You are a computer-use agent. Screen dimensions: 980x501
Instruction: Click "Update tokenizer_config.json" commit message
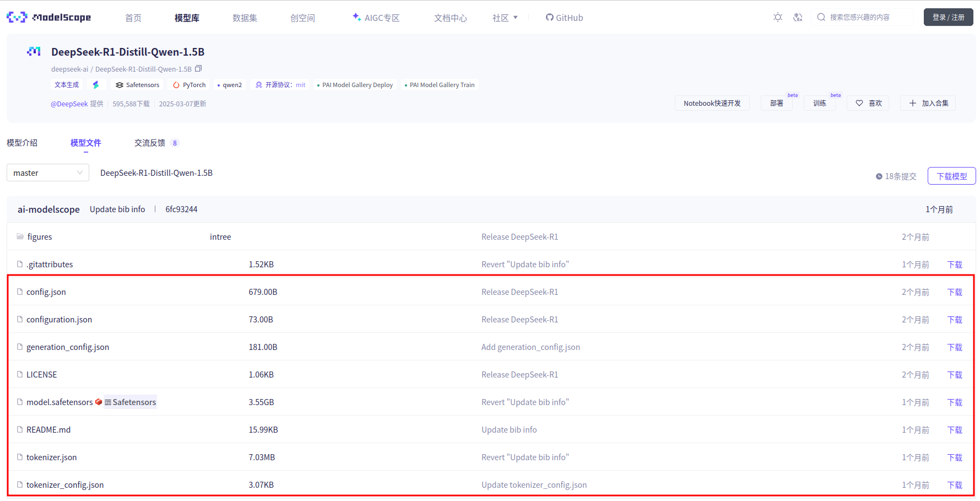534,485
